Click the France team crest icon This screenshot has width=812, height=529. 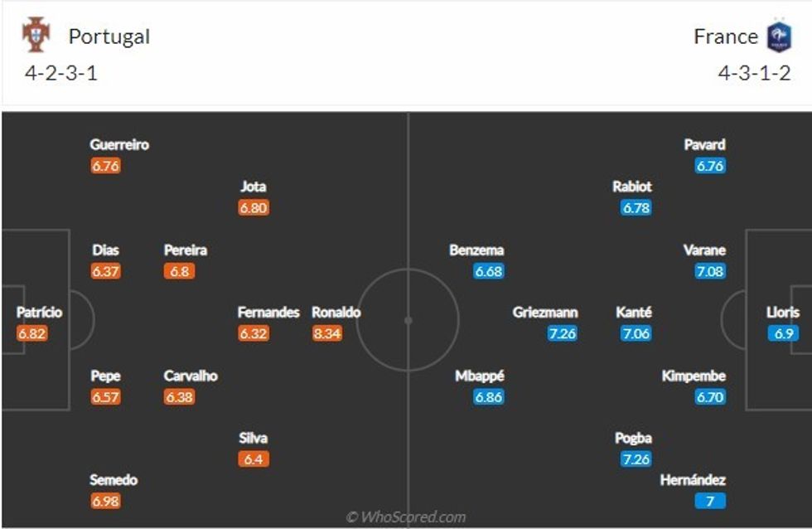coord(778,36)
